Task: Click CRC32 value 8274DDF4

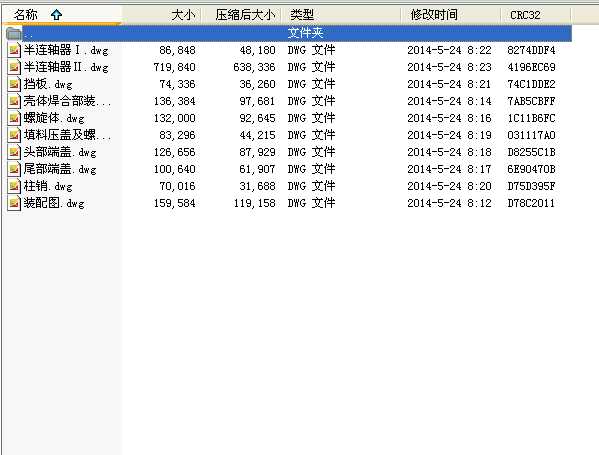Action: (531, 50)
